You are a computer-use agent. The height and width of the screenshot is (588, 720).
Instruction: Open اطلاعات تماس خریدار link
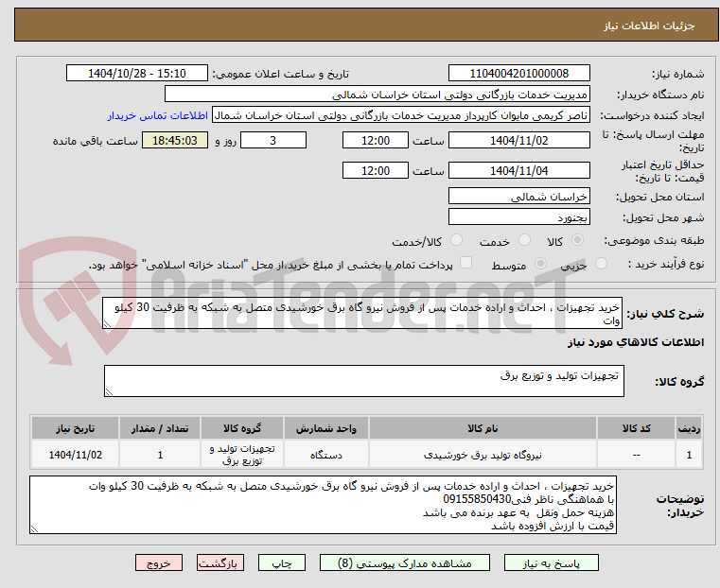[x=158, y=115]
